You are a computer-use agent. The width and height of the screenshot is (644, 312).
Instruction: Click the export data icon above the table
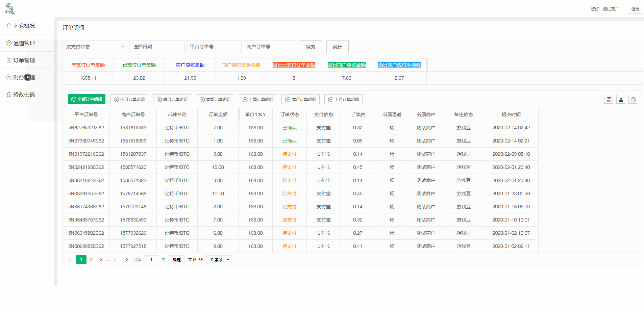[621, 99]
